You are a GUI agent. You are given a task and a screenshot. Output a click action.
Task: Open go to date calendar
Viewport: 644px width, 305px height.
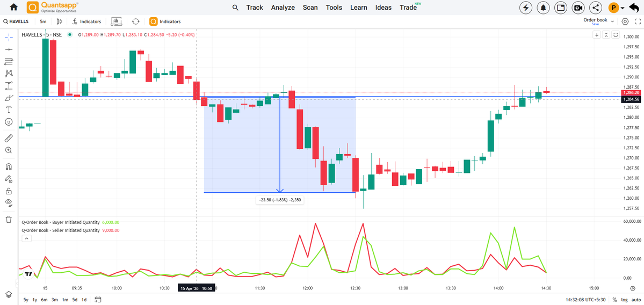coord(98,299)
